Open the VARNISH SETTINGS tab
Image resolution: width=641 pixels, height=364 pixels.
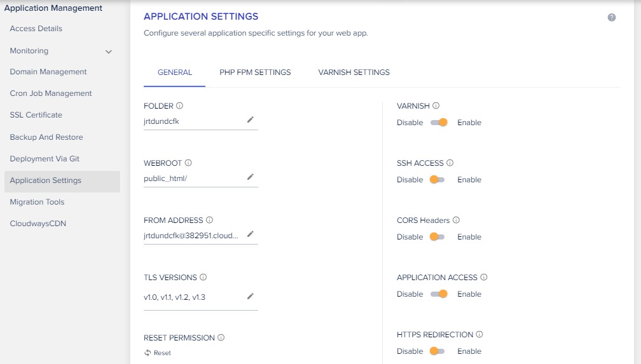click(x=354, y=72)
